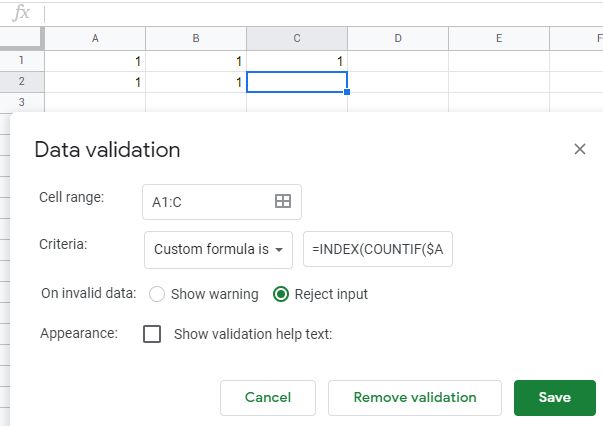Click the formula bar input area
603x426 pixels.
(x=324, y=14)
